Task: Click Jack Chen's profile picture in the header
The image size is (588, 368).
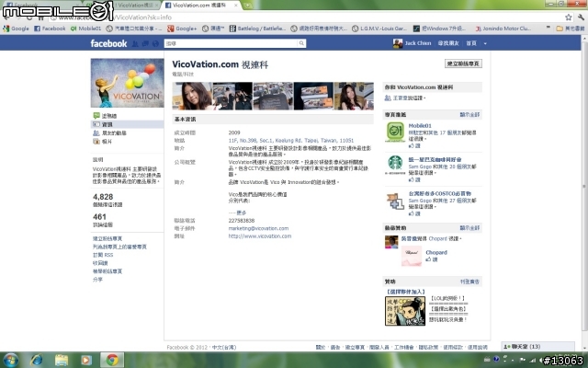Action: [398, 43]
